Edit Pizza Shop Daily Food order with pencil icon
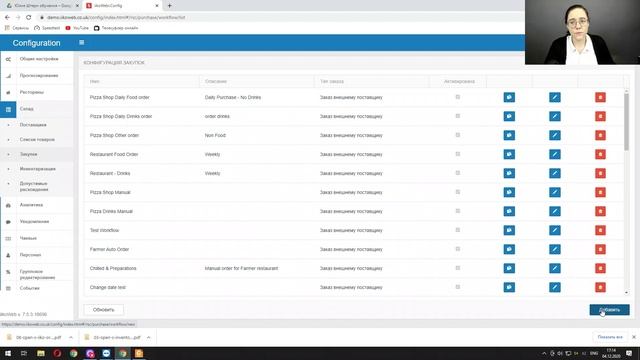This screenshot has height=360, width=640. [555, 97]
